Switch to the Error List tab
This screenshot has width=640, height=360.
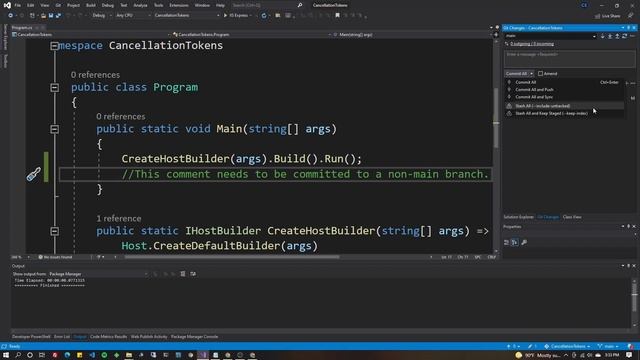[x=62, y=337]
